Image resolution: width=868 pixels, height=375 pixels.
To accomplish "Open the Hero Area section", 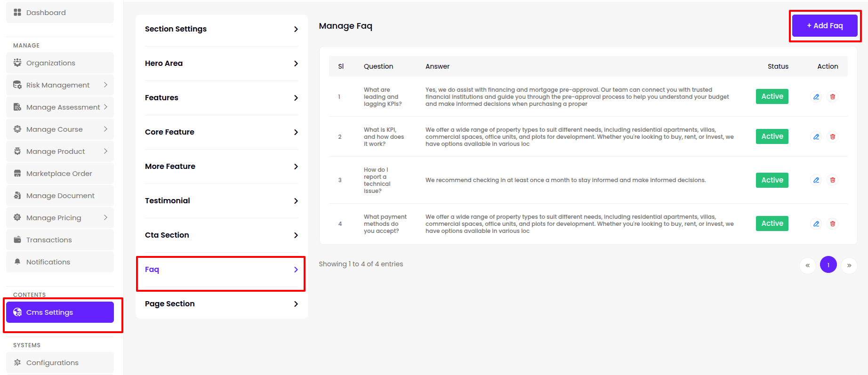I will 221,64.
